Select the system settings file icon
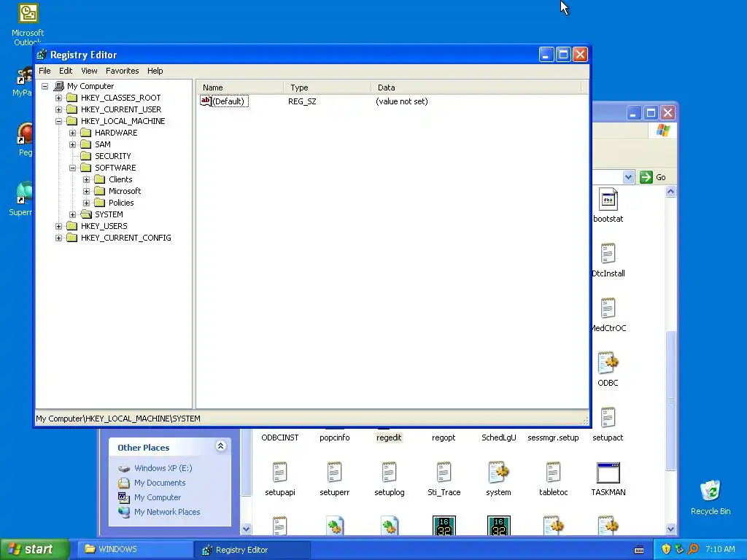 [498, 472]
